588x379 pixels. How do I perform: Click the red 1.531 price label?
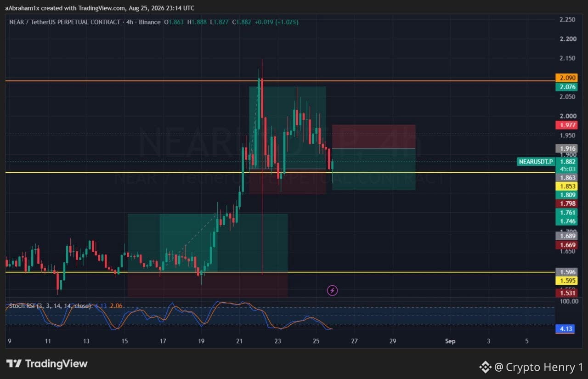(x=565, y=293)
